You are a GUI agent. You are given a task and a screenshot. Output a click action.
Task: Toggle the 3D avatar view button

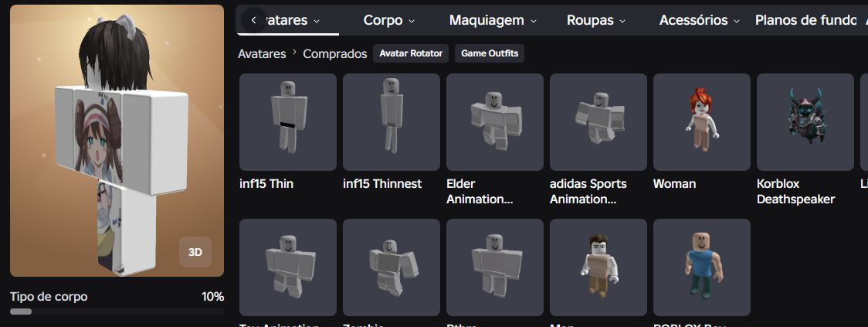[195, 252]
